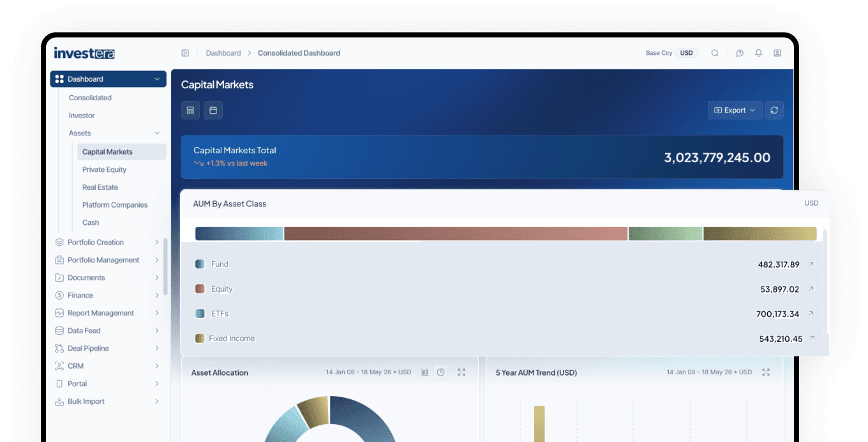Click the Deal Pipeline sidebar icon
868x442 pixels.
pos(59,348)
